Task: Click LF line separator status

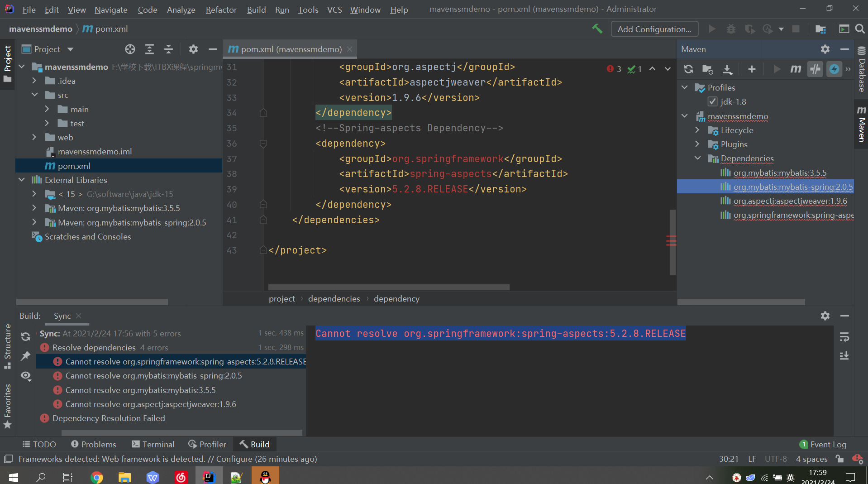Action: click(x=752, y=459)
